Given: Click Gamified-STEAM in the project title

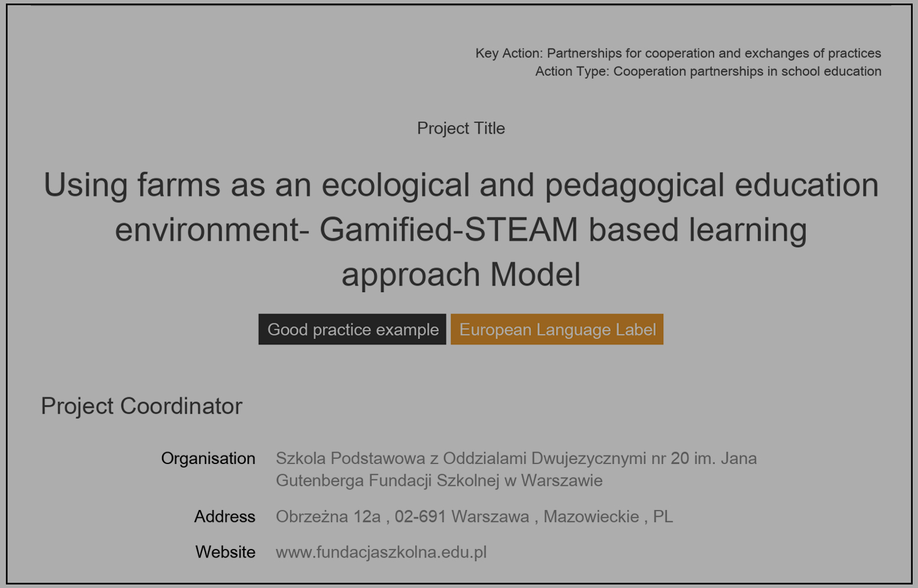Looking at the screenshot, I should pyautogui.click(x=448, y=230).
